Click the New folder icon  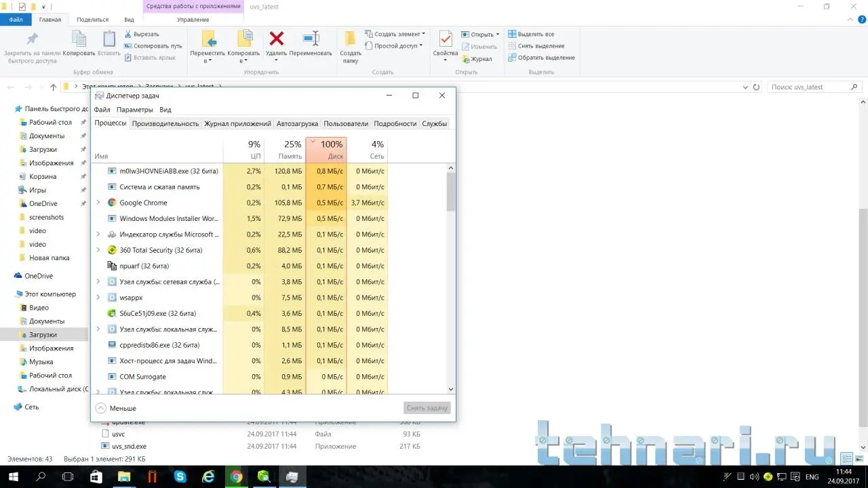(351, 40)
